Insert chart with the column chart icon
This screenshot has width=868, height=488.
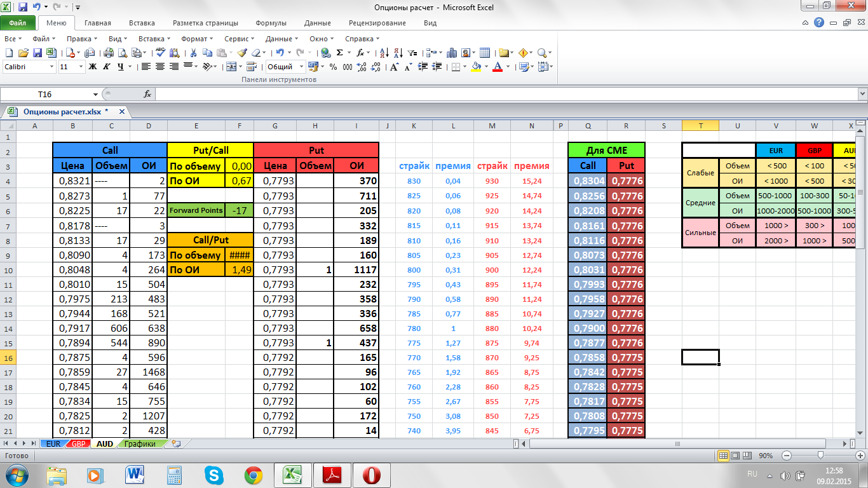point(451,53)
